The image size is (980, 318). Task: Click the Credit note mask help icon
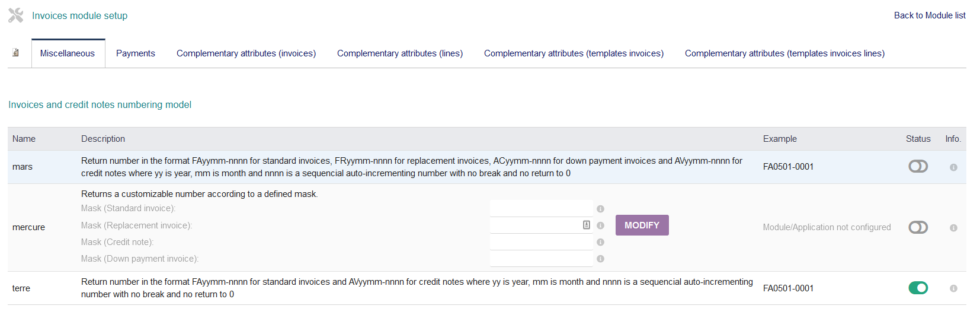click(600, 242)
